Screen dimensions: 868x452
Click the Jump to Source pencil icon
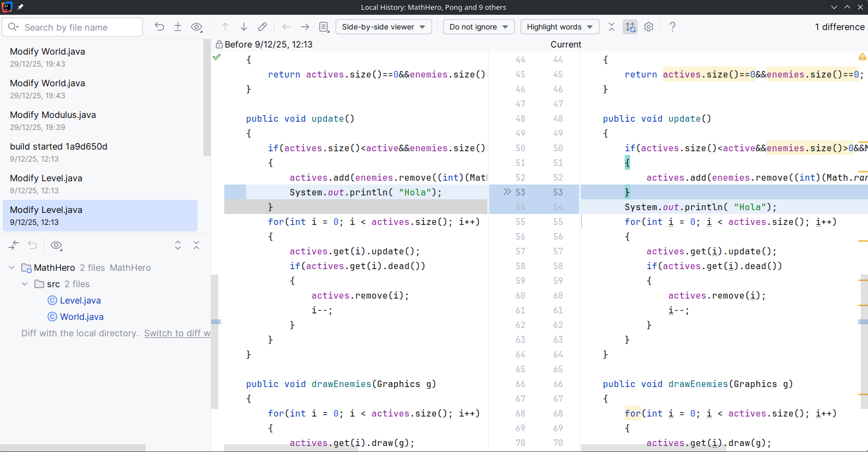click(262, 27)
